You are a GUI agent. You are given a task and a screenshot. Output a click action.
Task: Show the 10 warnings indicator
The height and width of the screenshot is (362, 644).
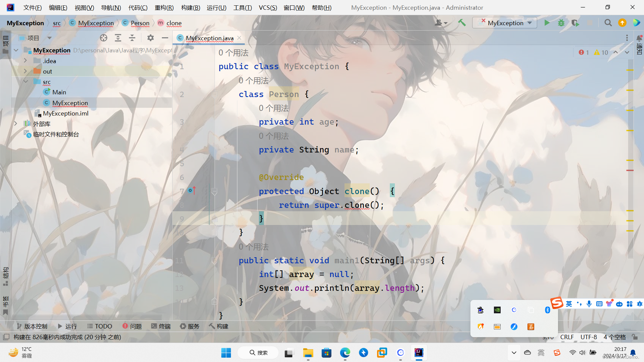(x=601, y=52)
